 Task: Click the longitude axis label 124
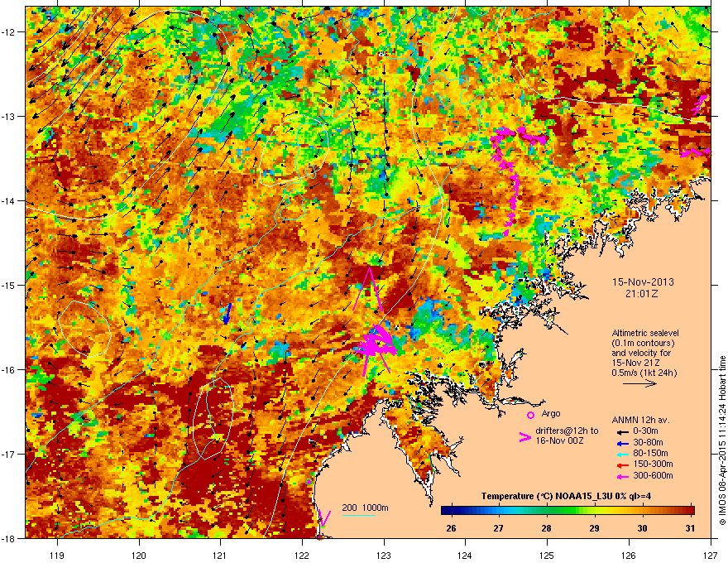[x=465, y=555]
